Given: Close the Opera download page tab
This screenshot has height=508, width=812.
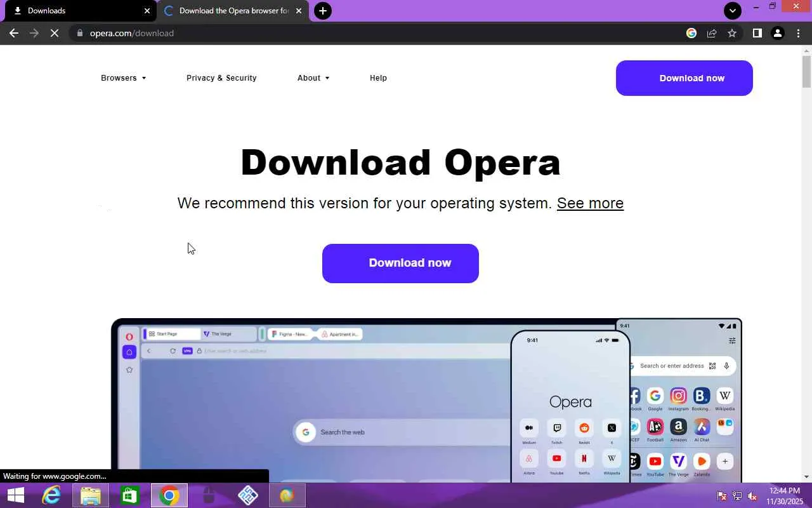Looking at the screenshot, I should pyautogui.click(x=299, y=11).
